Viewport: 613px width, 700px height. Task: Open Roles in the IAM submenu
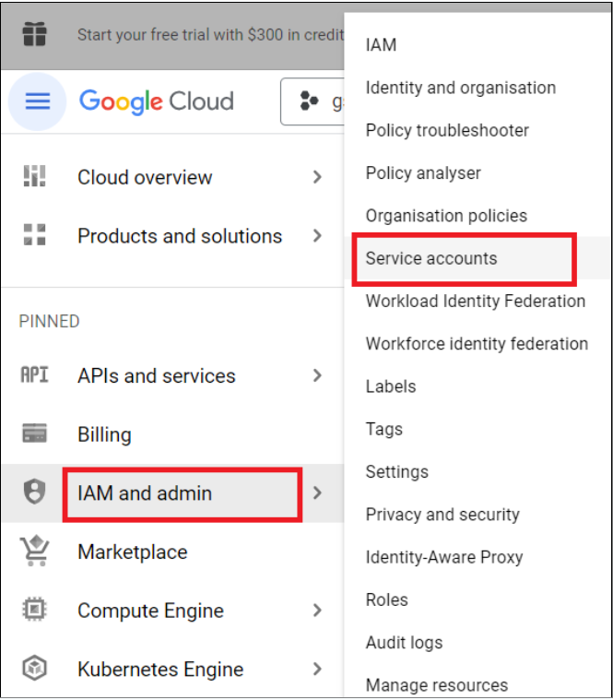387,600
